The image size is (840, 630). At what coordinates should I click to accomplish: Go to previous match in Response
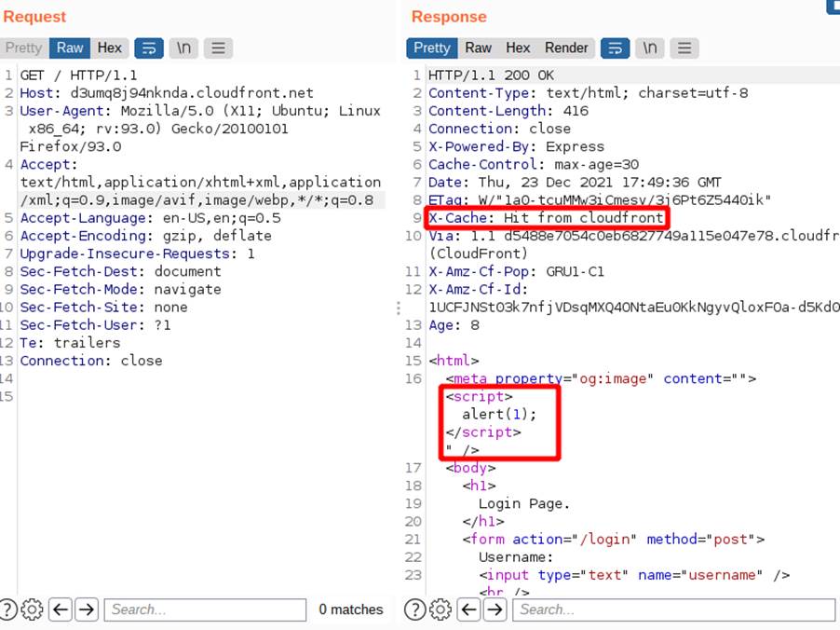(x=469, y=609)
